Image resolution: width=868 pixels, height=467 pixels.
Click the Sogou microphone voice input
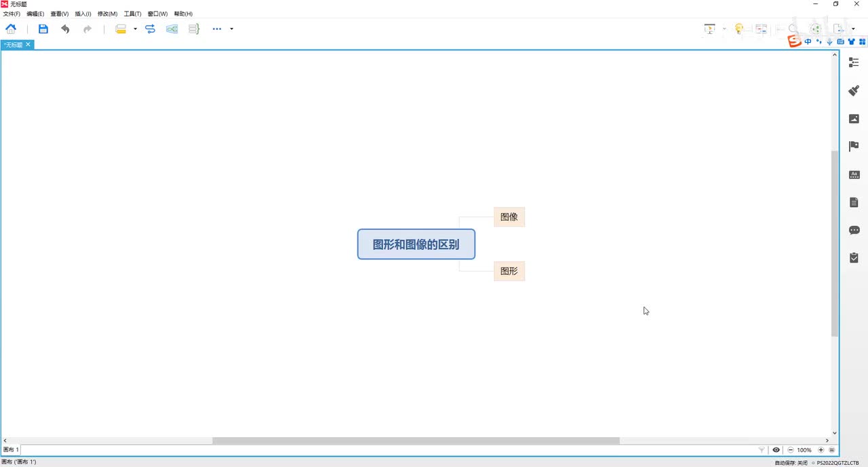[x=829, y=42]
